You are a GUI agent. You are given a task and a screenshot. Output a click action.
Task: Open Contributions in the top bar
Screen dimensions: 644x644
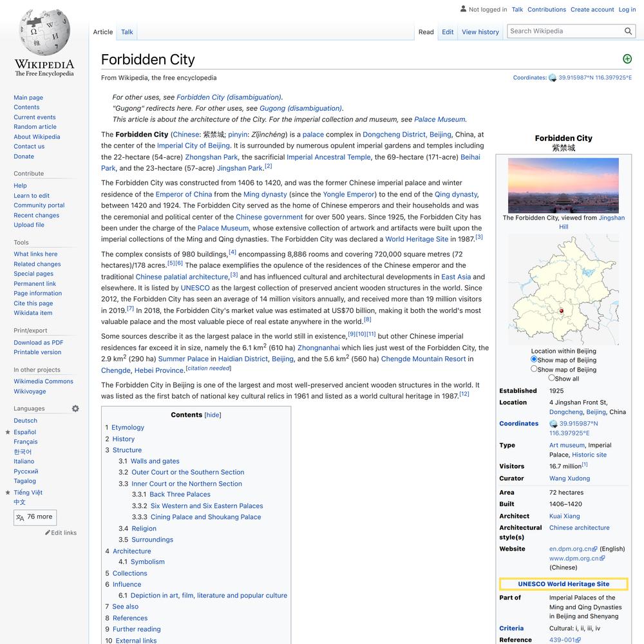547,10
